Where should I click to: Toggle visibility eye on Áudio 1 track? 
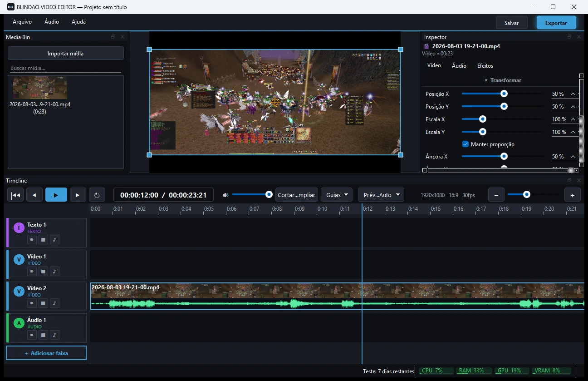(x=32, y=335)
